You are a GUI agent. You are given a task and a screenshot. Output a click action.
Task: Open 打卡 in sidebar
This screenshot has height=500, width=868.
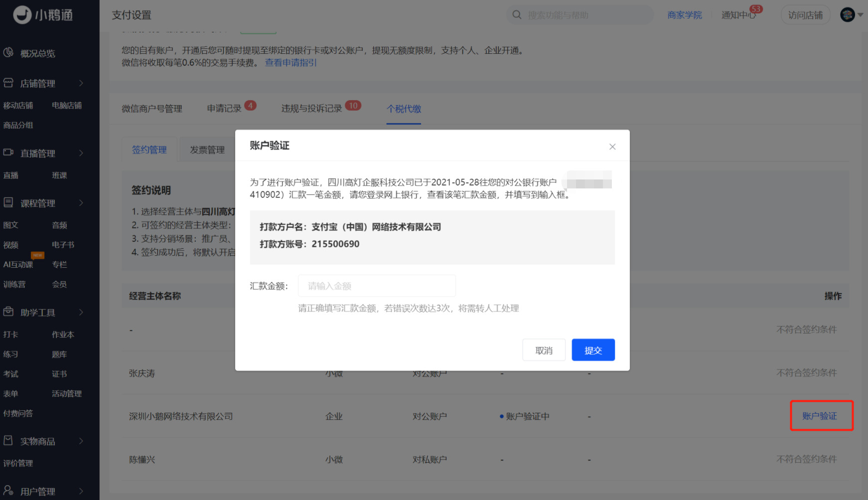tap(10, 334)
